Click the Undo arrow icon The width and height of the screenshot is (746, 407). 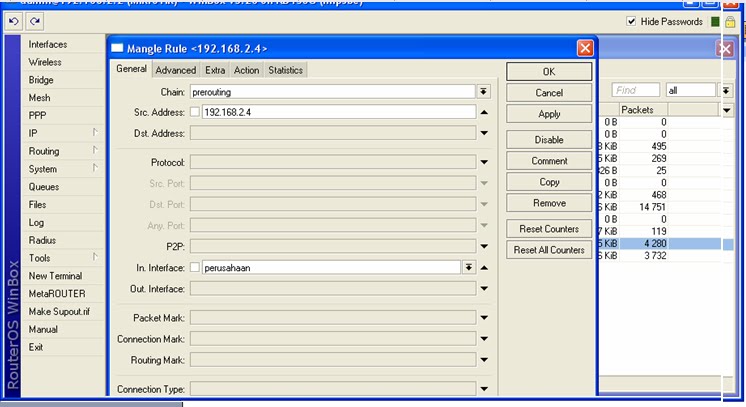click(14, 21)
